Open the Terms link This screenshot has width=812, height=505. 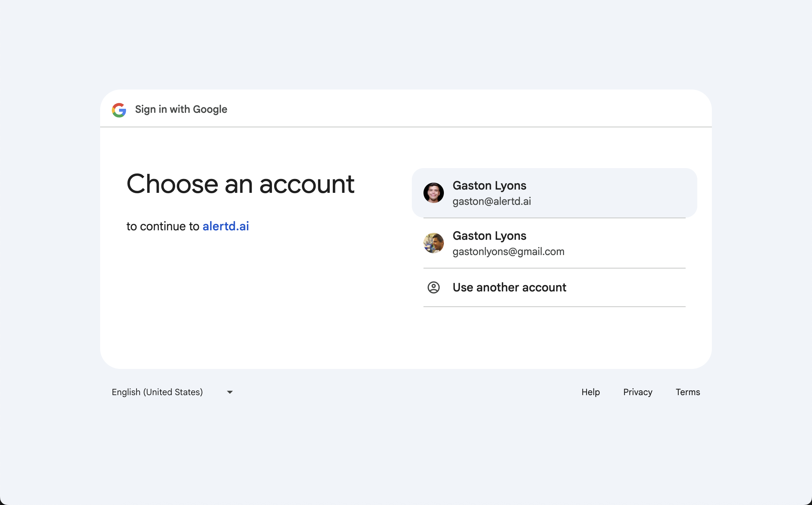pos(687,392)
